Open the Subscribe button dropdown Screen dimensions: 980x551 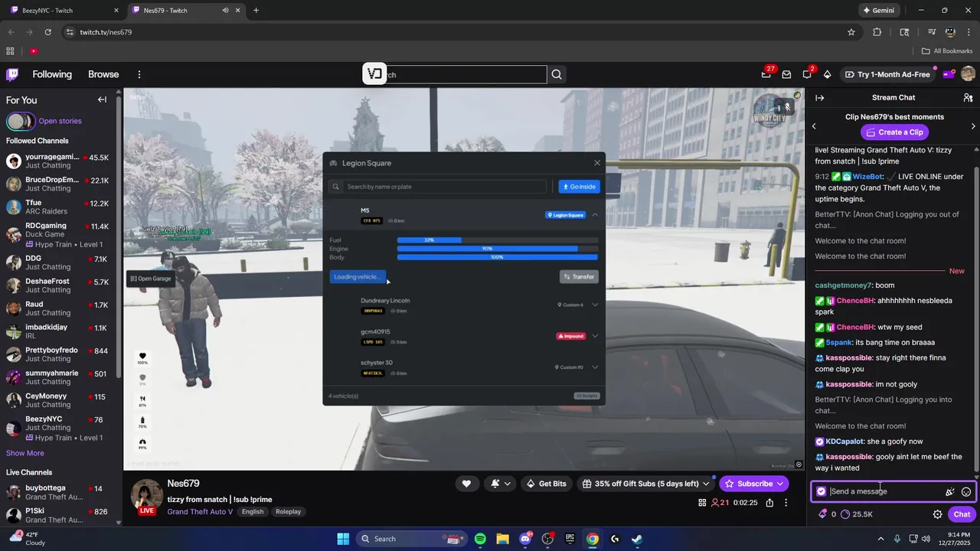coord(780,484)
